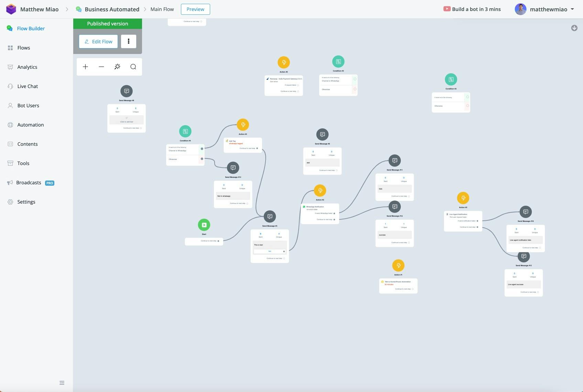Zoom in with the plus icon

pyautogui.click(x=85, y=67)
